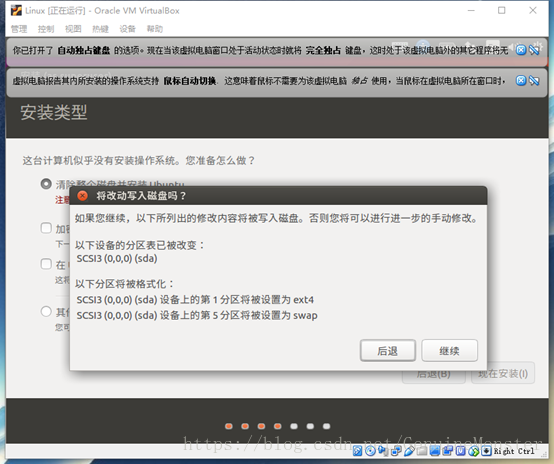The width and height of the screenshot is (554, 464).
Task: Minimize the VirtualBox window
Action: coord(471,11)
